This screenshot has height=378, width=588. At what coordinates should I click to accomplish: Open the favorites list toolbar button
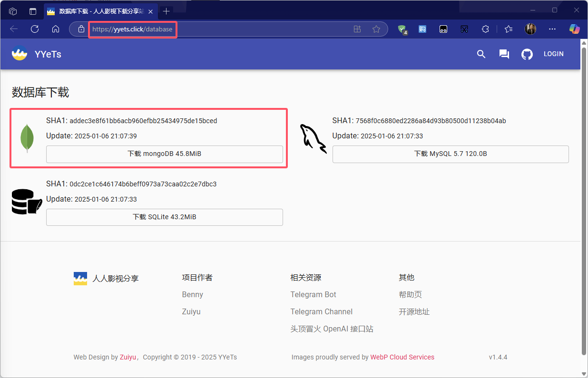pos(509,29)
